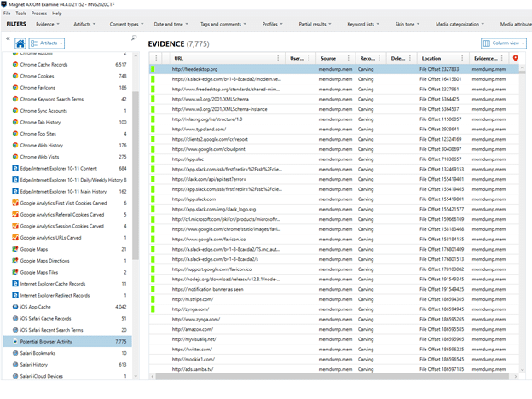
Task: Select the https://twitter.com/ row
Action: 334,350
